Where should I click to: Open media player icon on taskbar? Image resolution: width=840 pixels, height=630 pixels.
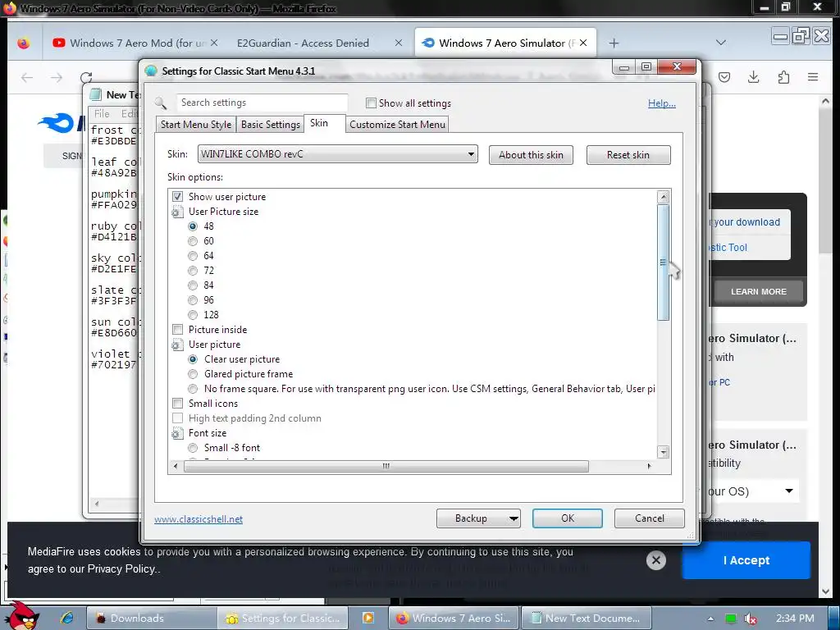click(368, 618)
